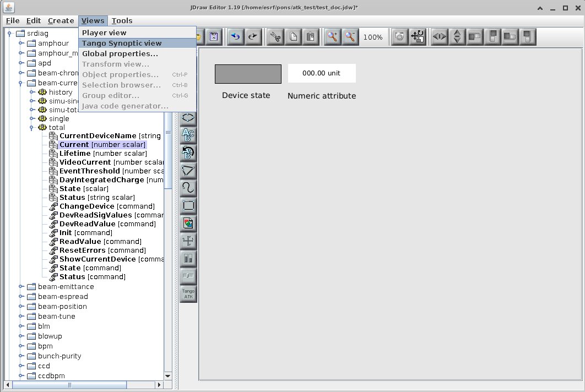This screenshot has width=585, height=392.
Task: Expand the beam-tune folder
Action: click(21, 316)
